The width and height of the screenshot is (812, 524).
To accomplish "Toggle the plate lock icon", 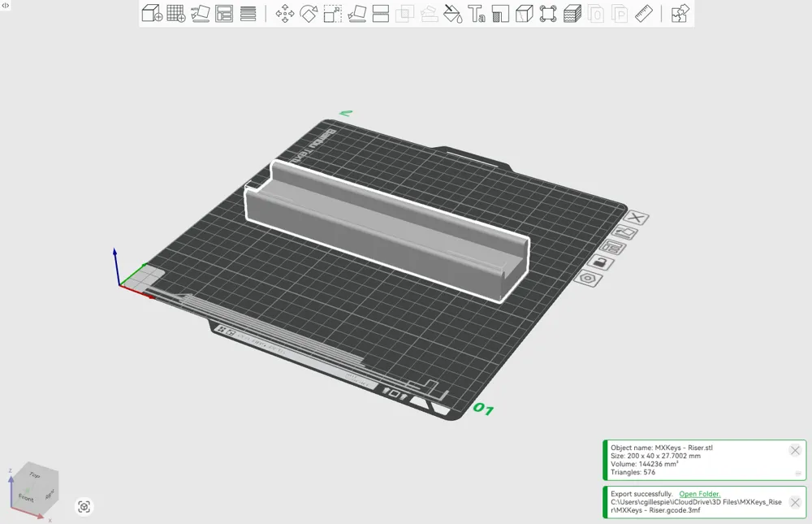I will 601,262.
